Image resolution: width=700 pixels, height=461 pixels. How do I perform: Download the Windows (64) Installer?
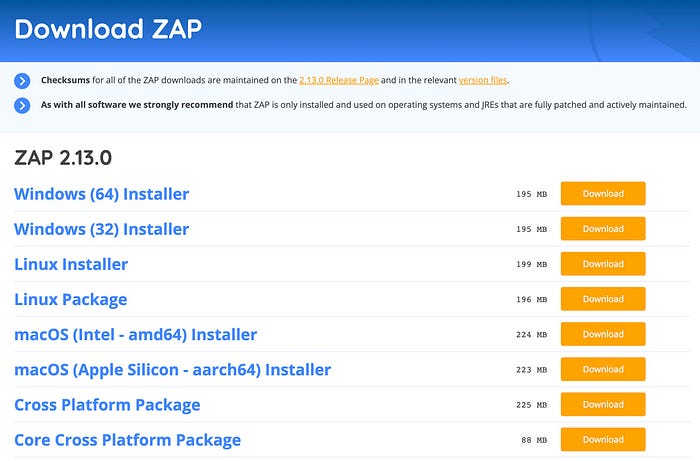603,194
